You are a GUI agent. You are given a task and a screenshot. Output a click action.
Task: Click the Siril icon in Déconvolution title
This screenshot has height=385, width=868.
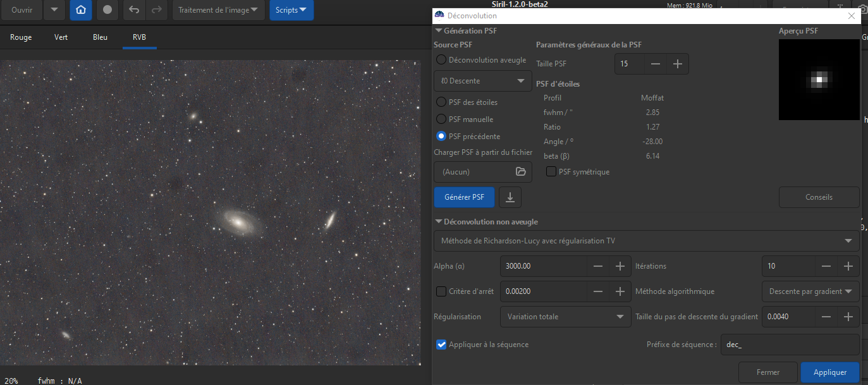(439, 15)
